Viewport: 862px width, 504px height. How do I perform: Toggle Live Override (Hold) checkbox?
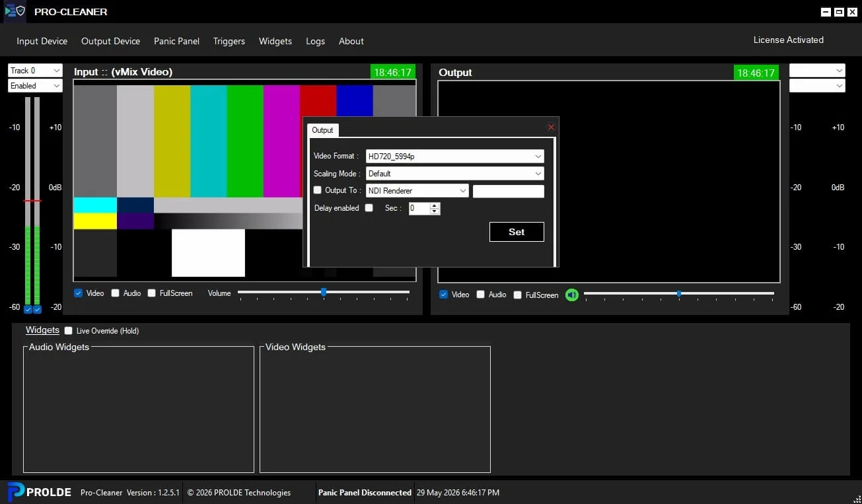click(69, 331)
